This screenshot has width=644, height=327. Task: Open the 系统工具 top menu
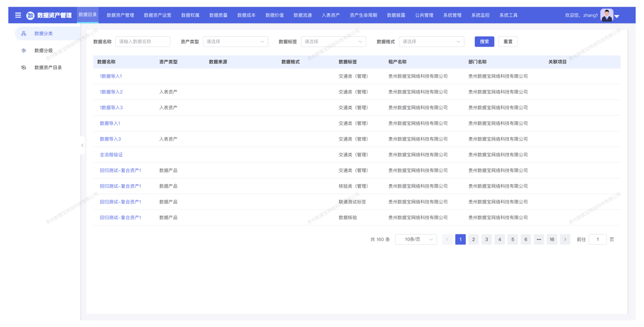click(x=509, y=15)
